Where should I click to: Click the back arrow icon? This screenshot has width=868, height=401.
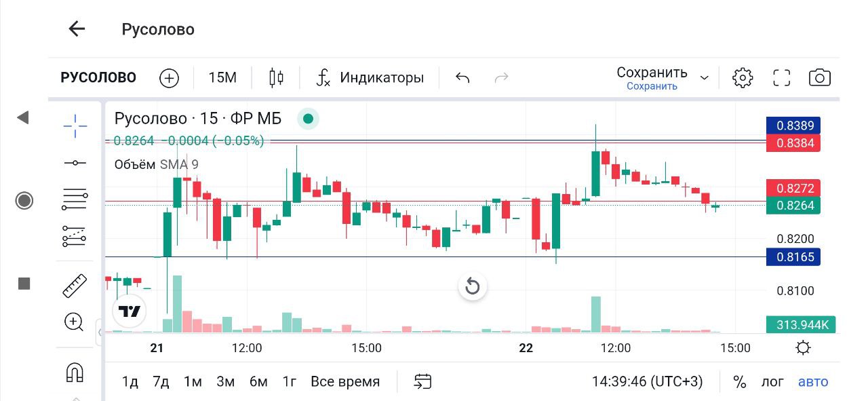pyautogui.click(x=77, y=29)
